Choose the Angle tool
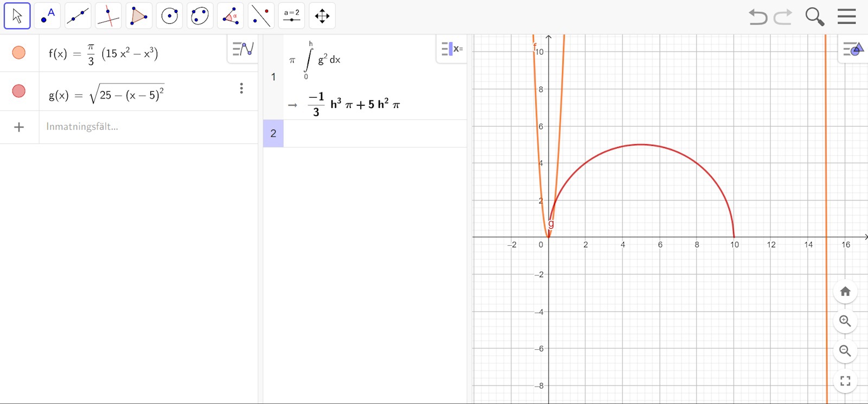Image resolution: width=868 pixels, height=404 pixels. pyautogui.click(x=231, y=16)
